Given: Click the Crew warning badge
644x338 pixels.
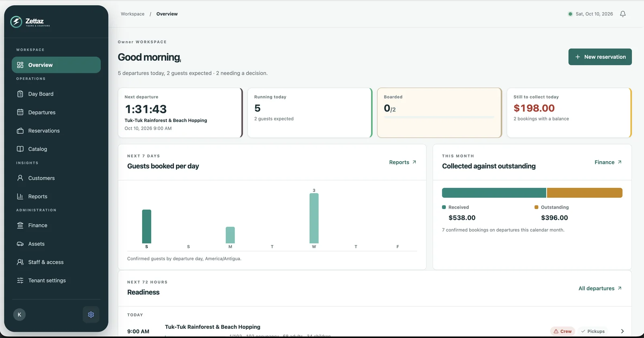Looking at the screenshot, I should click(x=562, y=331).
